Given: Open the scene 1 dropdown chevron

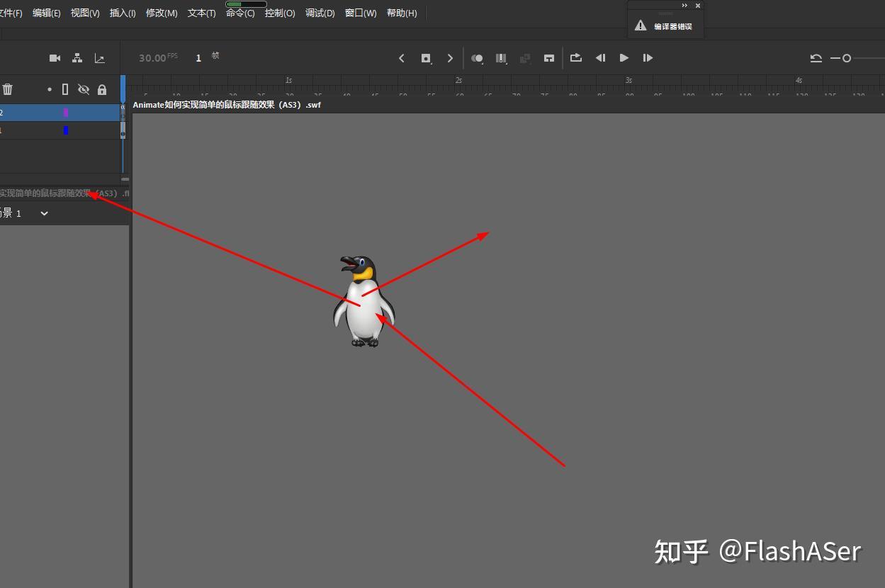Looking at the screenshot, I should (44, 213).
